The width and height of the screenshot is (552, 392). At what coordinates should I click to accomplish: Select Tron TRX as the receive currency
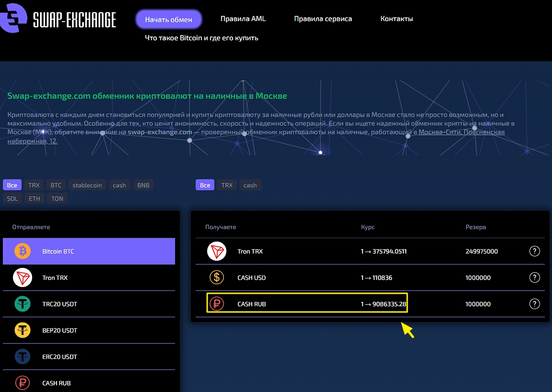[x=370, y=251]
